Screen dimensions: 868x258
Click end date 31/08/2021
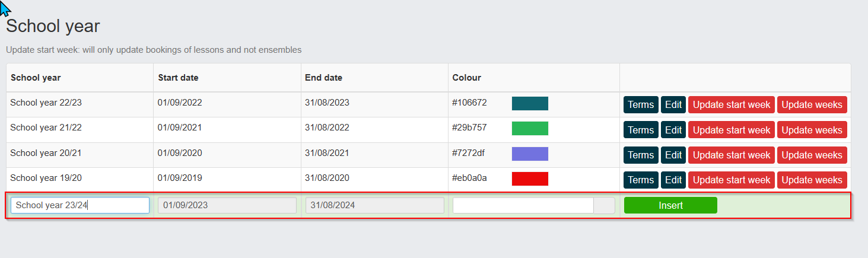327,153
